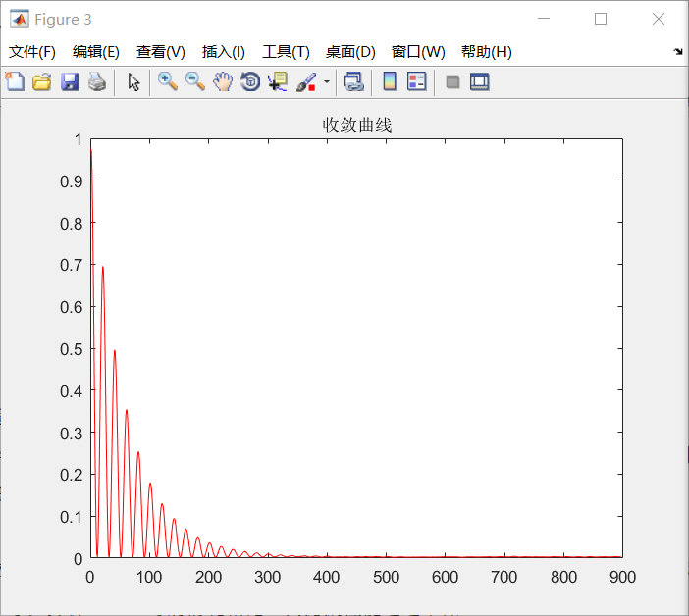Viewport: 689px width, 616px height.
Task: Close the Figure 3 window
Action: [x=659, y=19]
